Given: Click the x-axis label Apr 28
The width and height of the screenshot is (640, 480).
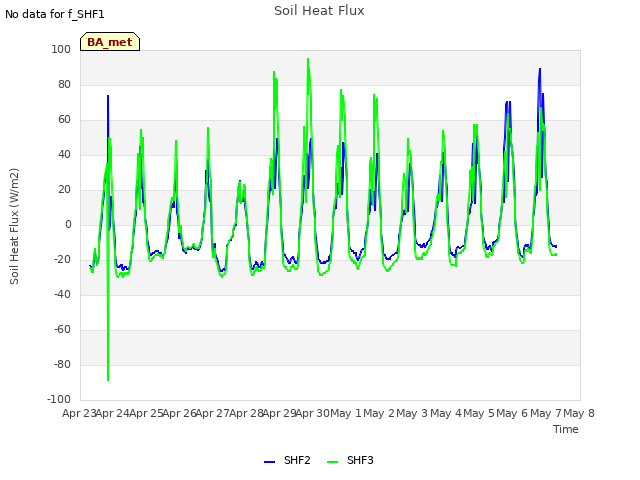Looking at the screenshot, I should point(246,413).
